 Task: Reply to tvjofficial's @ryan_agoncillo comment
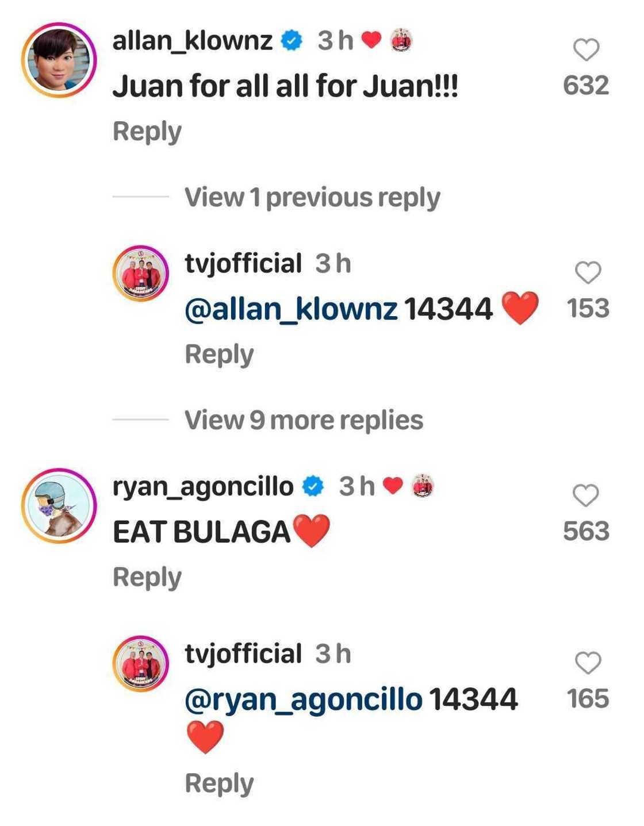coord(219,783)
